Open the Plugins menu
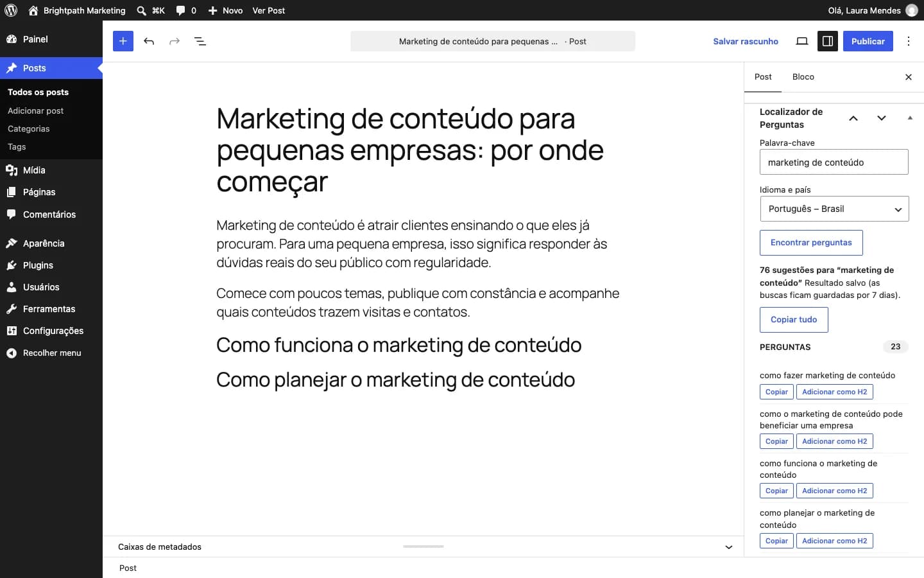The image size is (924, 578). tap(51, 265)
